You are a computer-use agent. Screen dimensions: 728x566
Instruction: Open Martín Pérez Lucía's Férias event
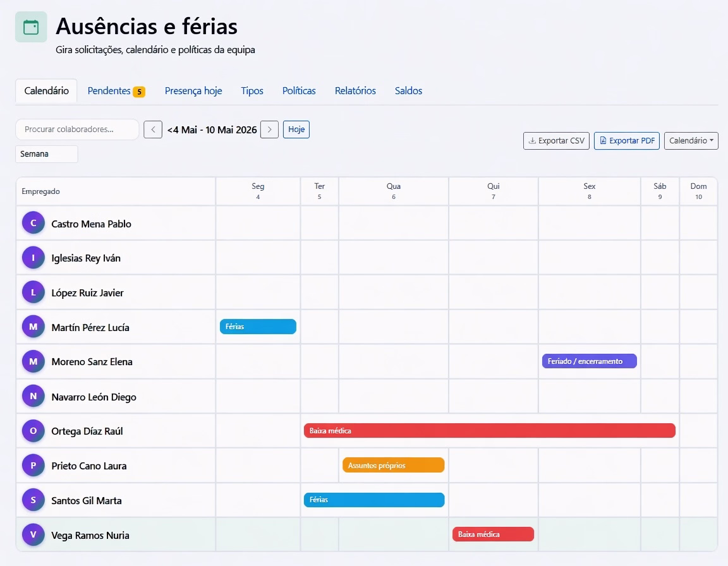pyautogui.click(x=258, y=327)
